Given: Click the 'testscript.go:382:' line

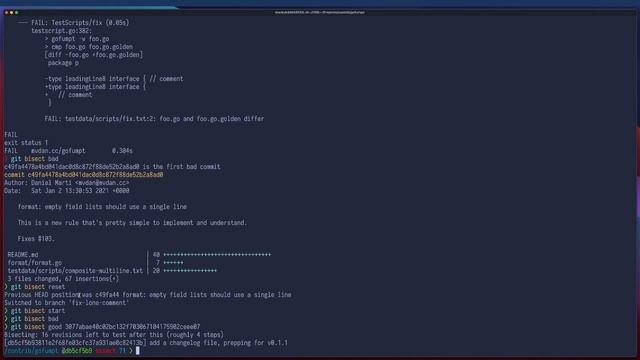Looking at the screenshot, I should (62, 31).
